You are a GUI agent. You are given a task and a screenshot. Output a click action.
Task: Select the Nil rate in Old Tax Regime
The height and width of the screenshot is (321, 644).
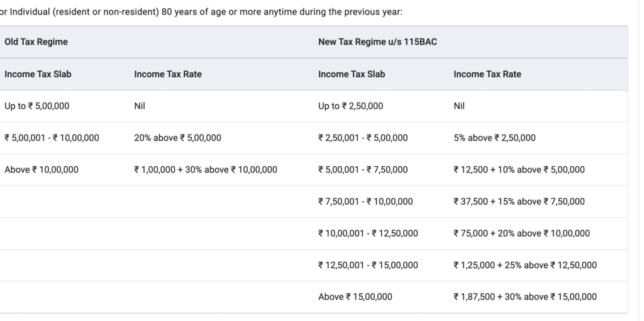tap(140, 106)
